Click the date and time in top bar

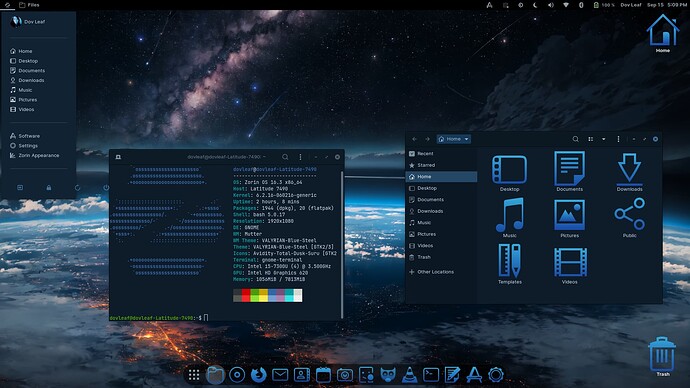pos(666,5)
